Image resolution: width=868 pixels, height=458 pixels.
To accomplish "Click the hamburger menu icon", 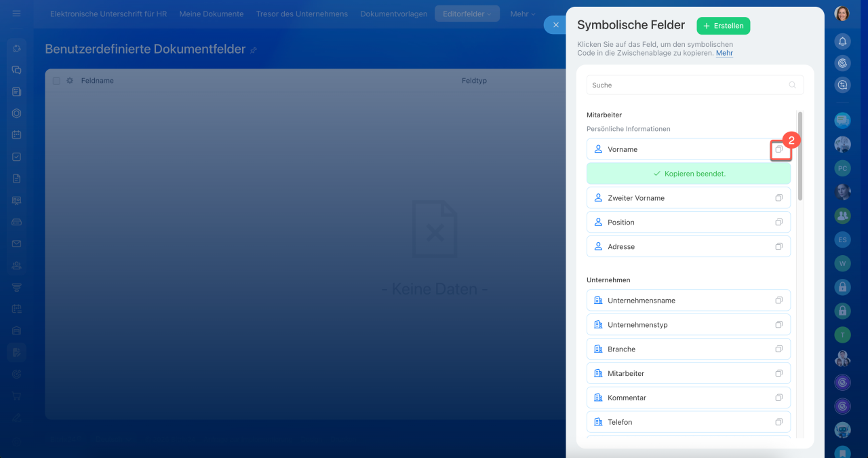I will (x=16, y=14).
